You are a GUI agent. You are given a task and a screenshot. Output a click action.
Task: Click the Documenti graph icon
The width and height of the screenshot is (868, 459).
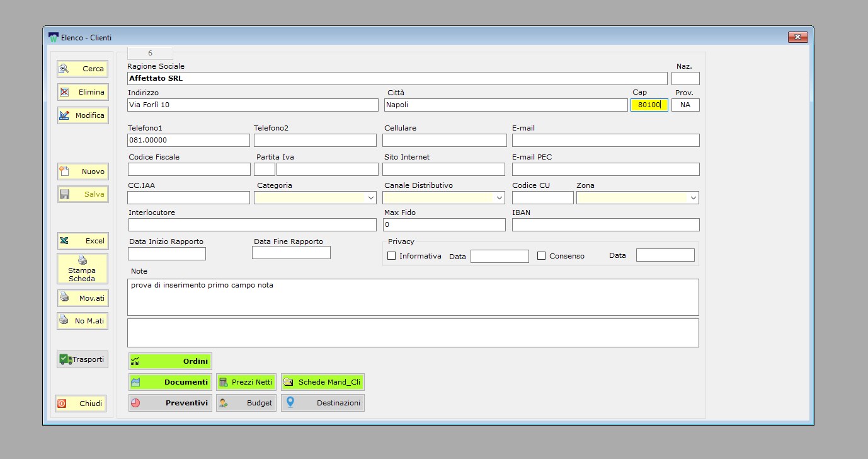[x=135, y=382]
